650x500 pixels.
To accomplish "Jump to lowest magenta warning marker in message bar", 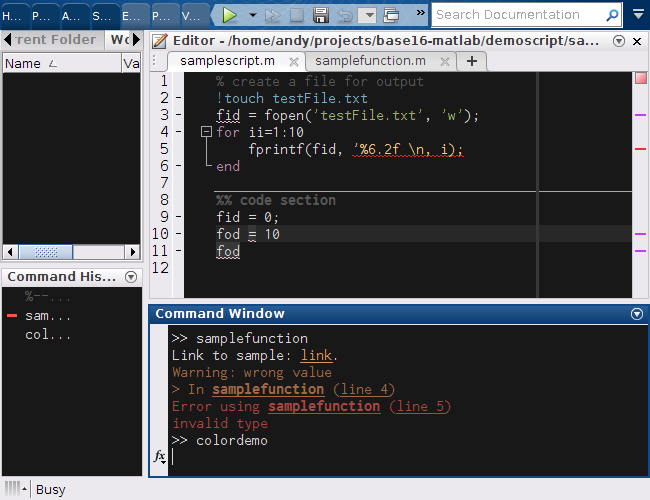I will click(x=640, y=251).
